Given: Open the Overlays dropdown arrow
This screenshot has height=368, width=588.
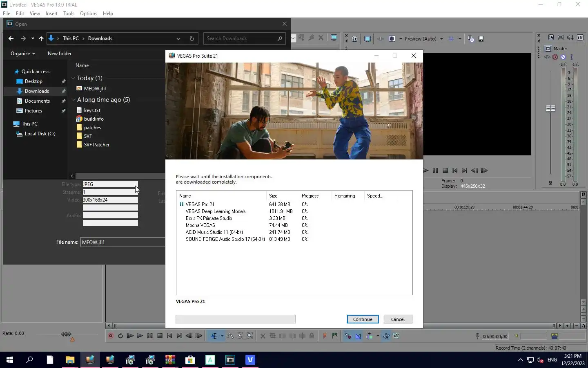Looking at the screenshot, I should pyautogui.click(x=460, y=39).
